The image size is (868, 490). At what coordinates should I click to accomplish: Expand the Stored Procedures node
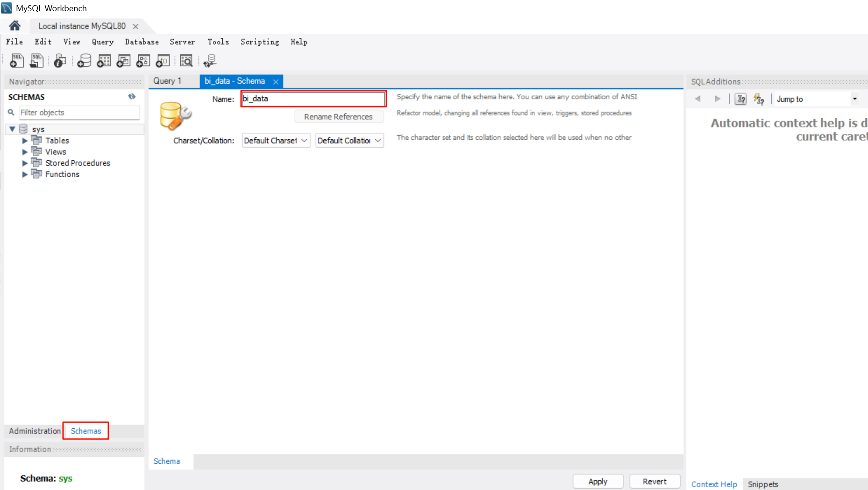coord(25,163)
